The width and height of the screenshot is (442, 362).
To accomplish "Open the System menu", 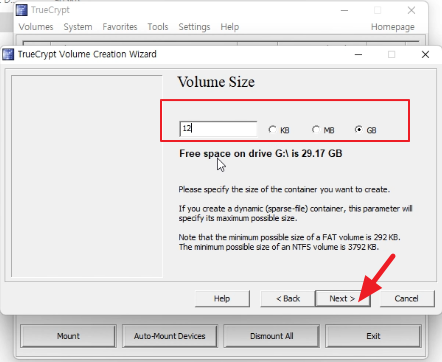I will pyautogui.click(x=78, y=27).
